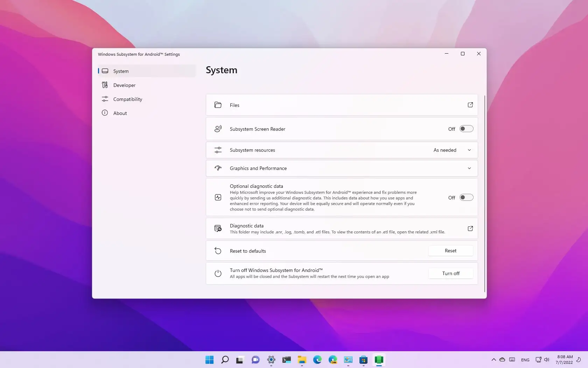Screen dimensions: 588x368
Task: Expand Graphics and Performance section
Action: click(469, 168)
